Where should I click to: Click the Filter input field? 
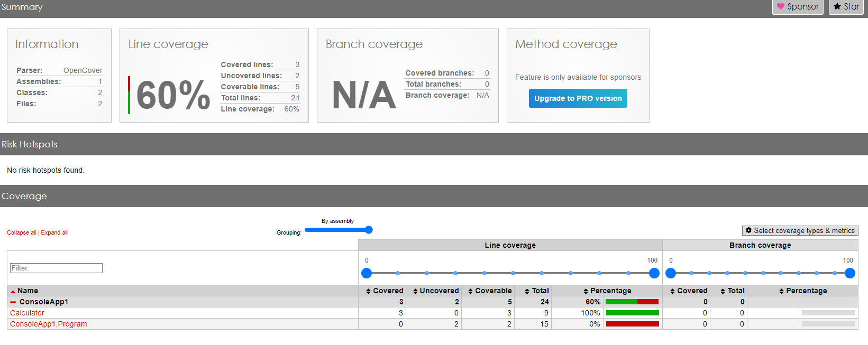pyautogui.click(x=56, y=268)
